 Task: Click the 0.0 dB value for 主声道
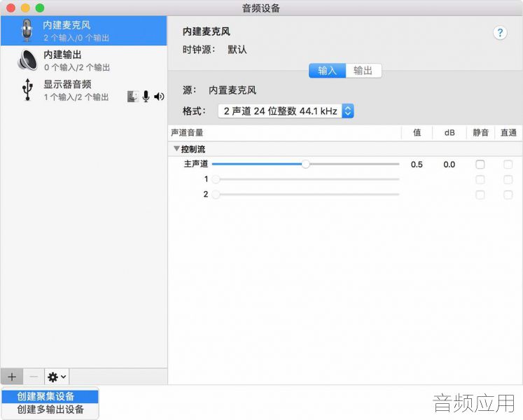(449, 164)
